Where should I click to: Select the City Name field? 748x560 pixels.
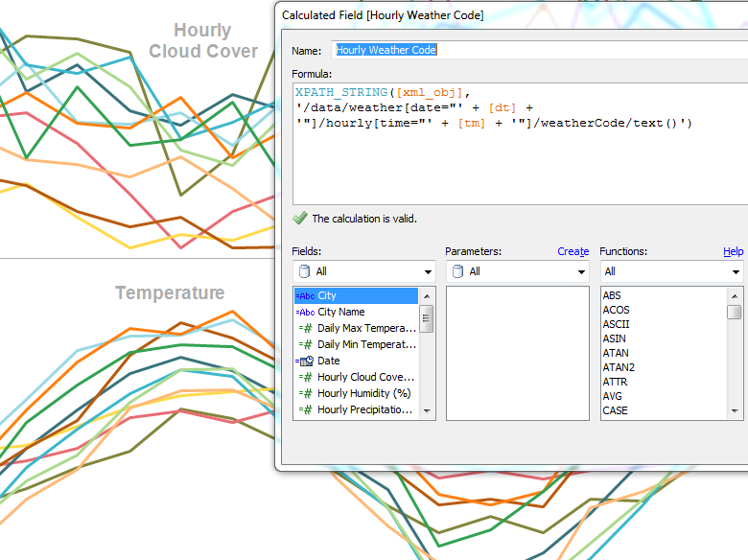(x=356, y=312)
